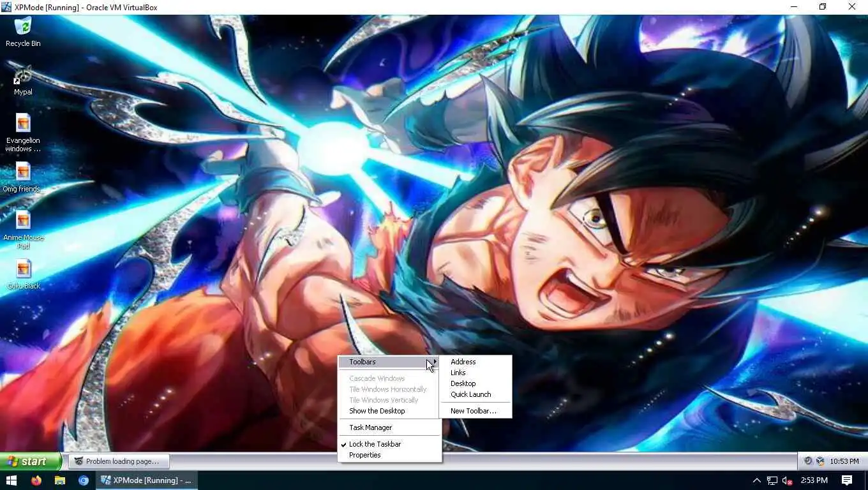The width and height of the screenshot is (868, 490).
Task: Show hidden icons in host tray
Action: point(756,480)
